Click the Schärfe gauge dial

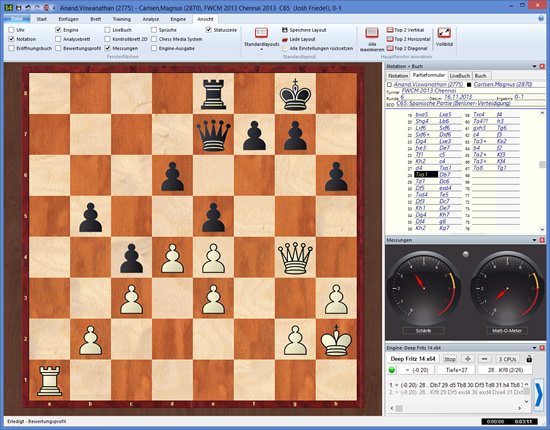coord(423,289)
